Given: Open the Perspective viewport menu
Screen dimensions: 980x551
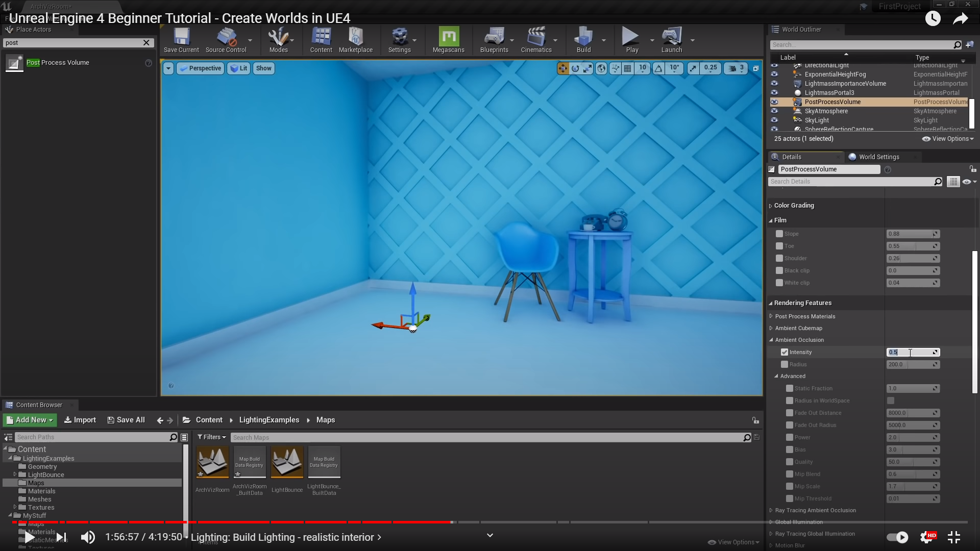Looking at the screenshot, I should coord(200,68).
